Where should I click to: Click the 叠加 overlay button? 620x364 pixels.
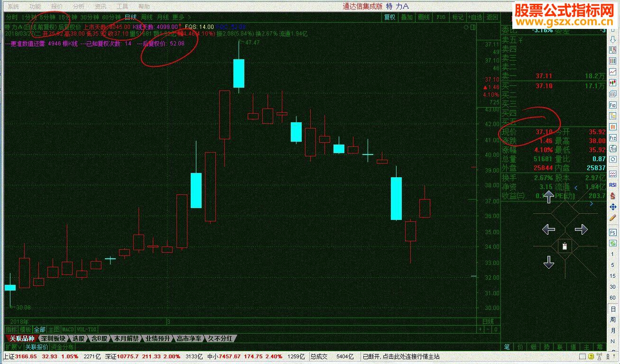tap(407, 17)
